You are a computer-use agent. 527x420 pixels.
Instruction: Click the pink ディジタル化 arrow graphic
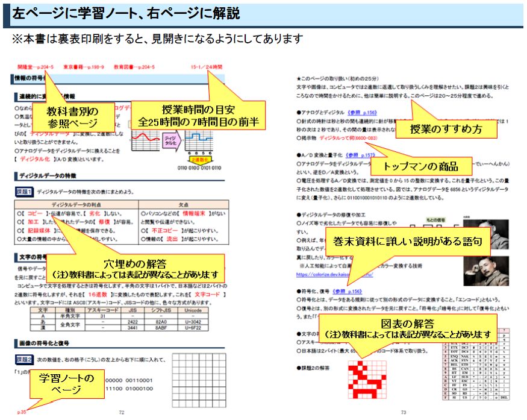coord(172,141)
